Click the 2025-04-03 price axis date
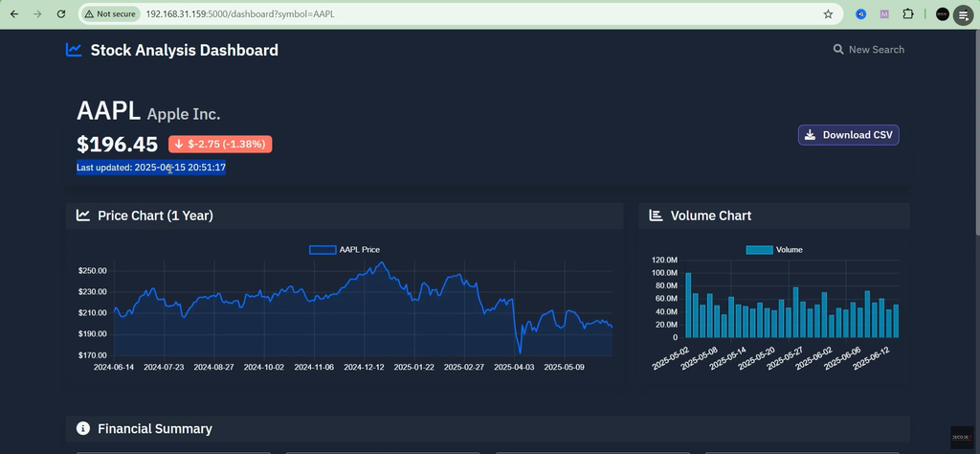This screenshot has width=980, height=454. point(514,367)
